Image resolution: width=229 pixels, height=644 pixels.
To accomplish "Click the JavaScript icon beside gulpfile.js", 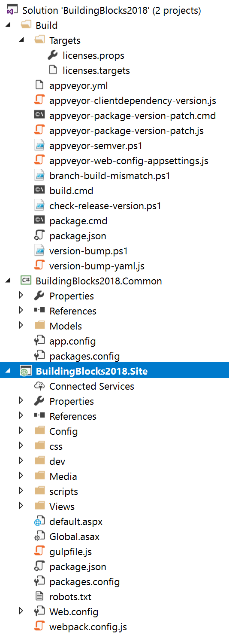I will click(39, 552).
